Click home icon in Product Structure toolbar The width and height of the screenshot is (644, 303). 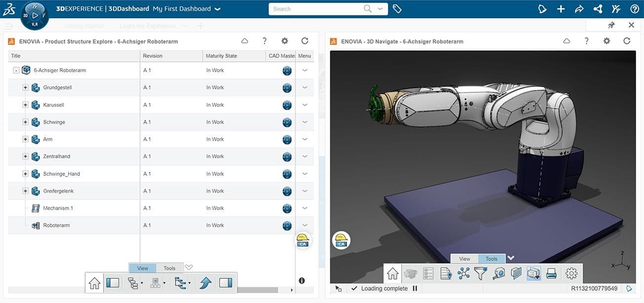point(95,283)
